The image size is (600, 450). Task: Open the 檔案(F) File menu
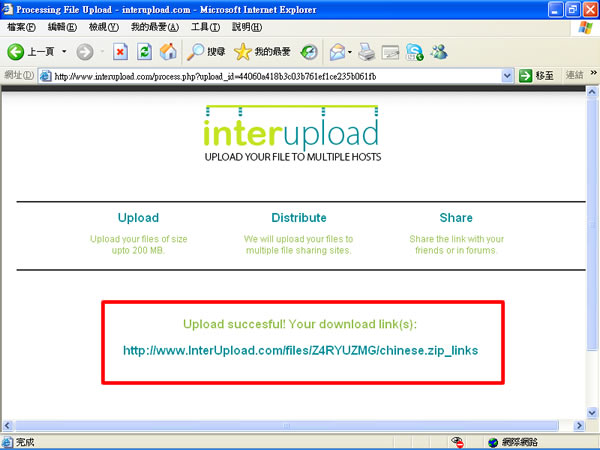[x=21, y=27]
